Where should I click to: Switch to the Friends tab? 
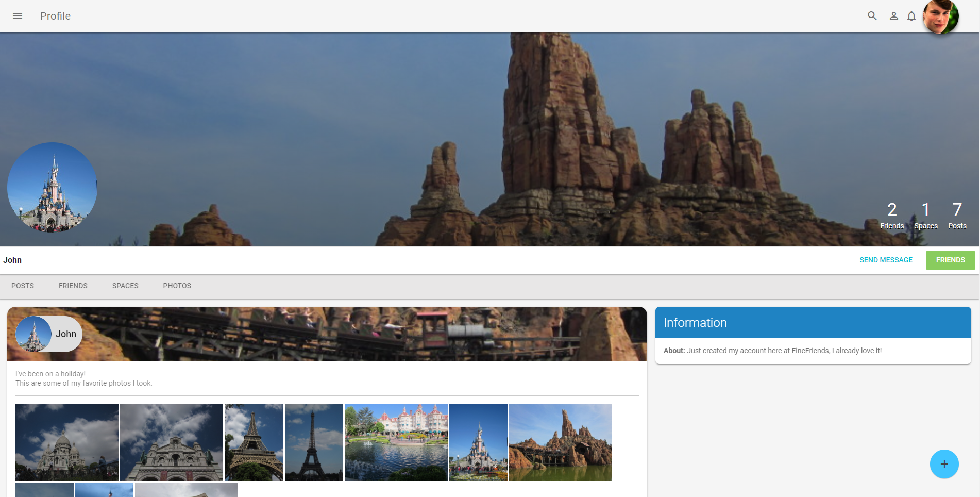point(73,286)
